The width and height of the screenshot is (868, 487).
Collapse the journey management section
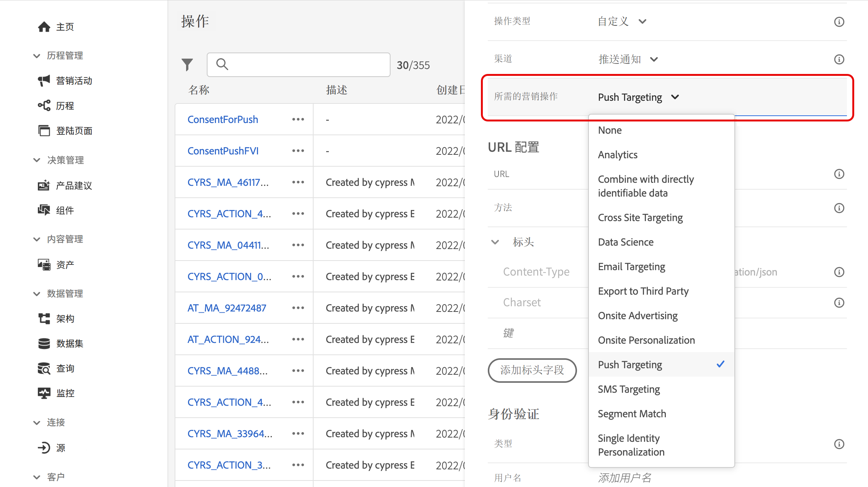37,56
